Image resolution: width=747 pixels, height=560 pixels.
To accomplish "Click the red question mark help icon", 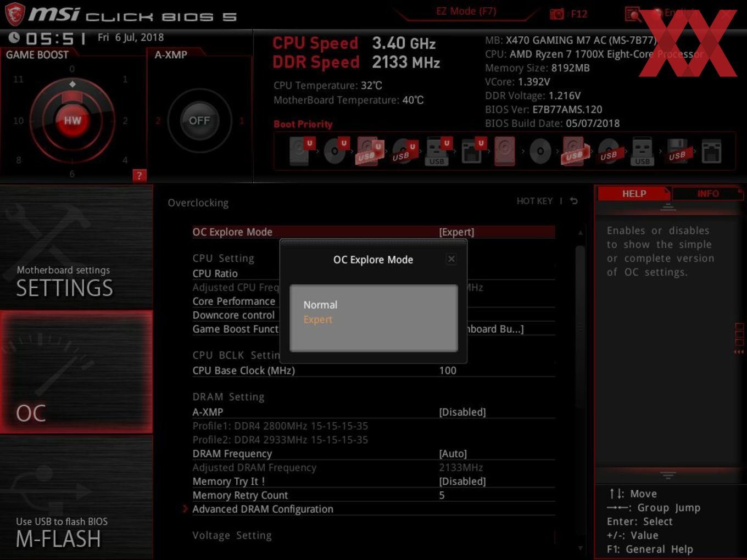I will pyautogui.click(x=139, y=175).
